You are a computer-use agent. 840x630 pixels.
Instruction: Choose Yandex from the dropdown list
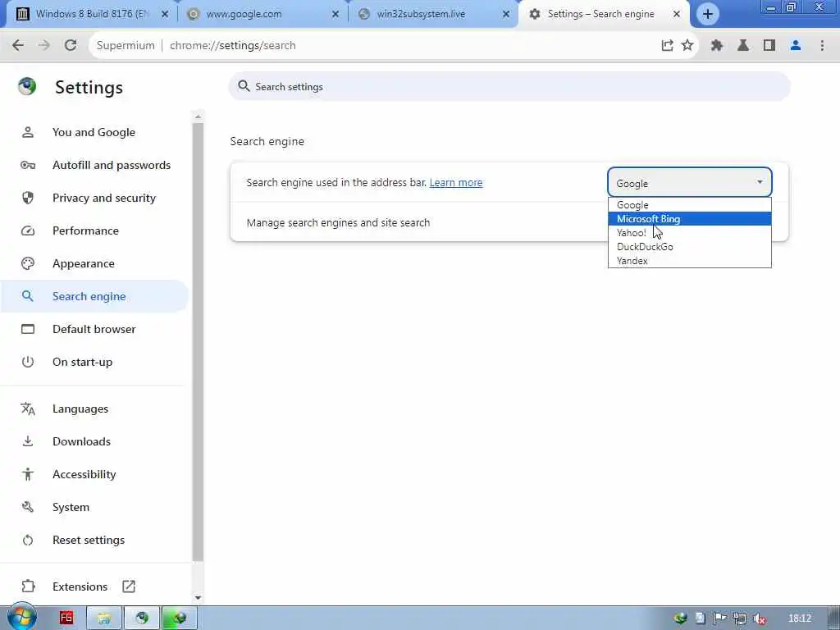(689, 260)
